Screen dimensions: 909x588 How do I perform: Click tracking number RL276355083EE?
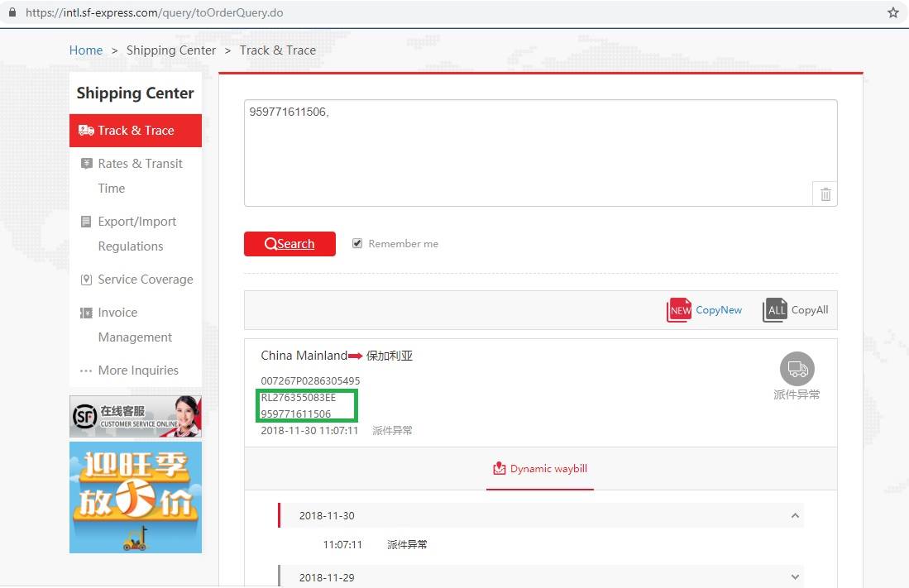tap(299, 398)
